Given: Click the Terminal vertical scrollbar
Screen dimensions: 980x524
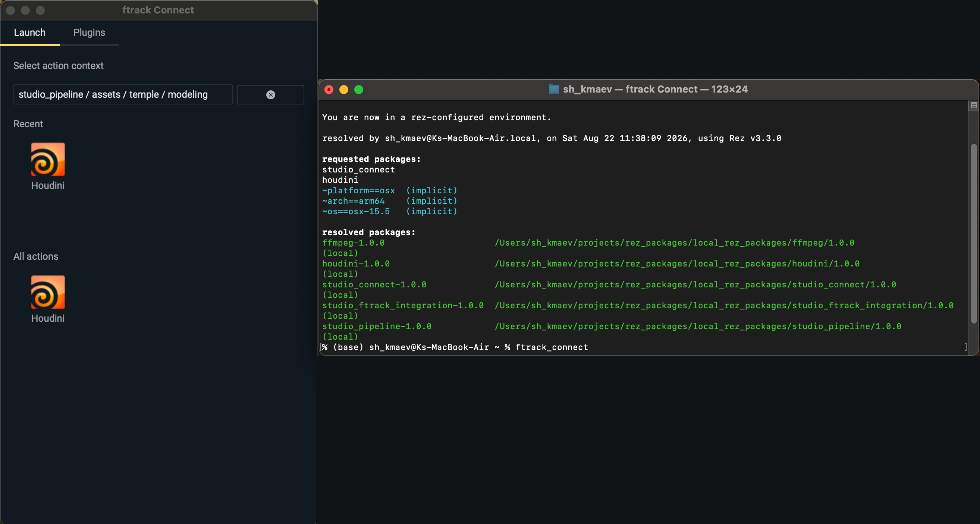Looking at the screenshot, I should click(x=974, y=233).
